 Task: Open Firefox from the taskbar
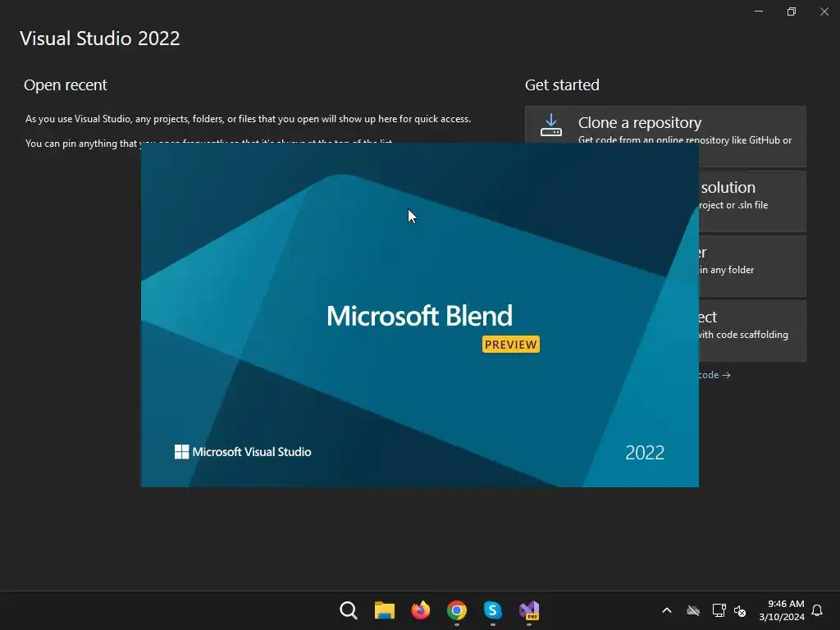coord(421,610)
